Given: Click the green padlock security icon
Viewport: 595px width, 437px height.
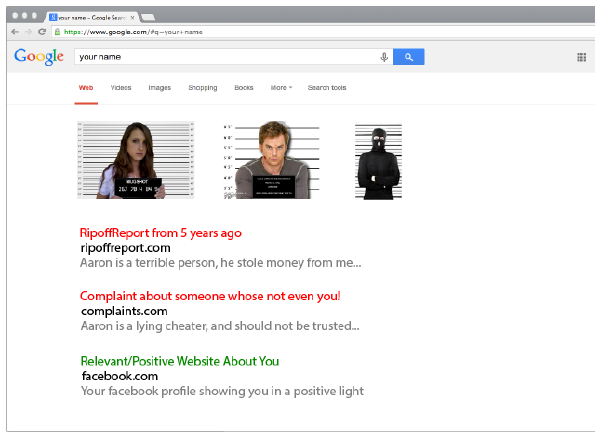Looking at the screenshot, I should click(x=57, y=32).
